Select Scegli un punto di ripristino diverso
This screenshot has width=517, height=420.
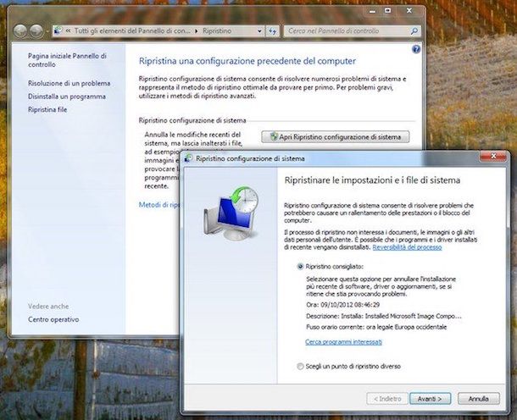point(300,366)
